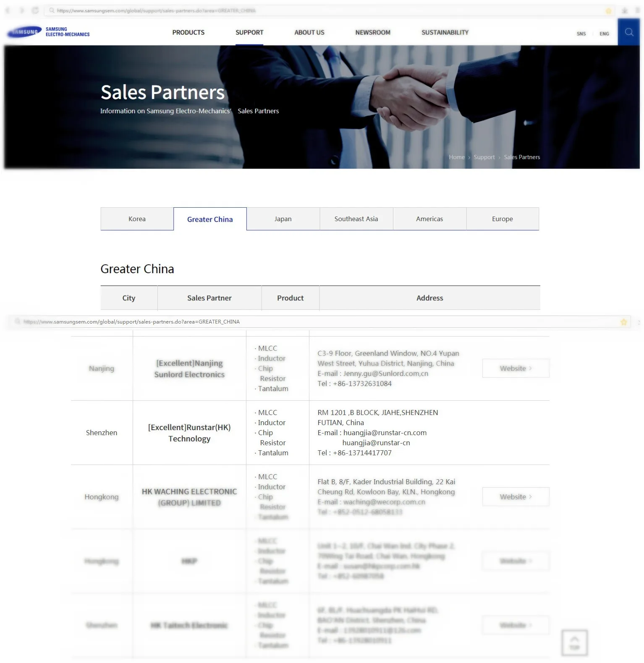Screen dimensions: 644x663
Task: Click the Address column header
Action: [430, 298]
